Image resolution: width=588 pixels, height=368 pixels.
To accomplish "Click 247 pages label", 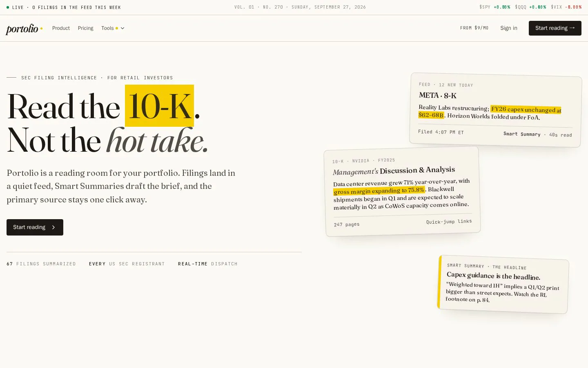I will [x=347, y=224].
